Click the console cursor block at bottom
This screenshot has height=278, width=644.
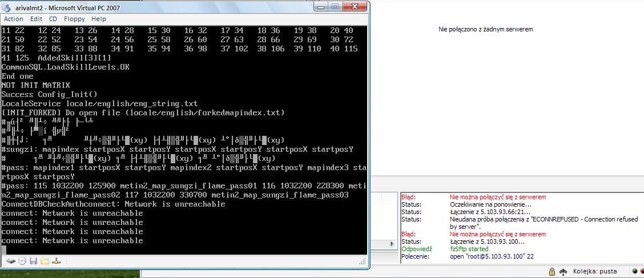point(3,249)
